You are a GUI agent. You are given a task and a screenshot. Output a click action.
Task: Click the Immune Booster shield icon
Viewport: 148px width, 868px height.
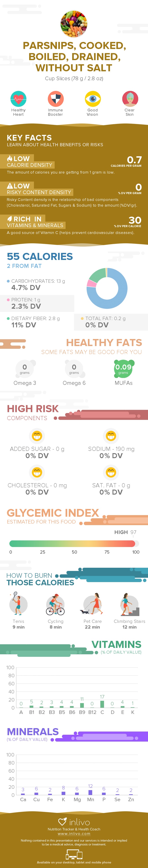[55, 99]
